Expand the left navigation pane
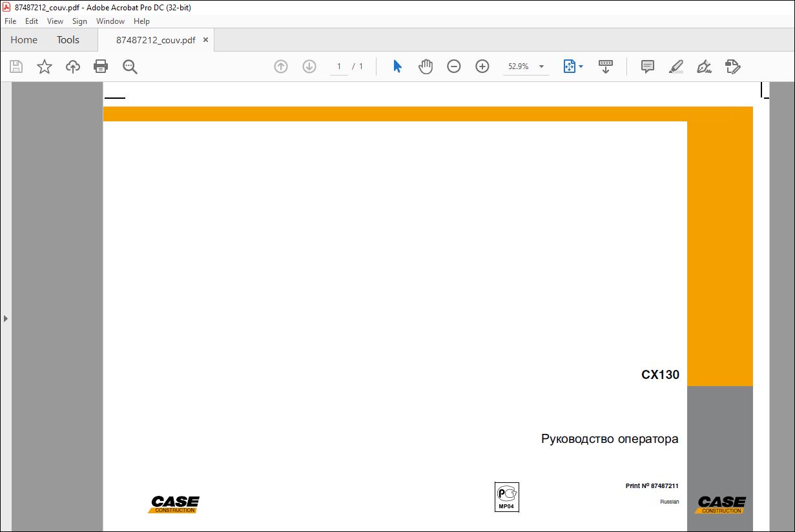Screen dimensions: 795x532 tap(6, 318)
